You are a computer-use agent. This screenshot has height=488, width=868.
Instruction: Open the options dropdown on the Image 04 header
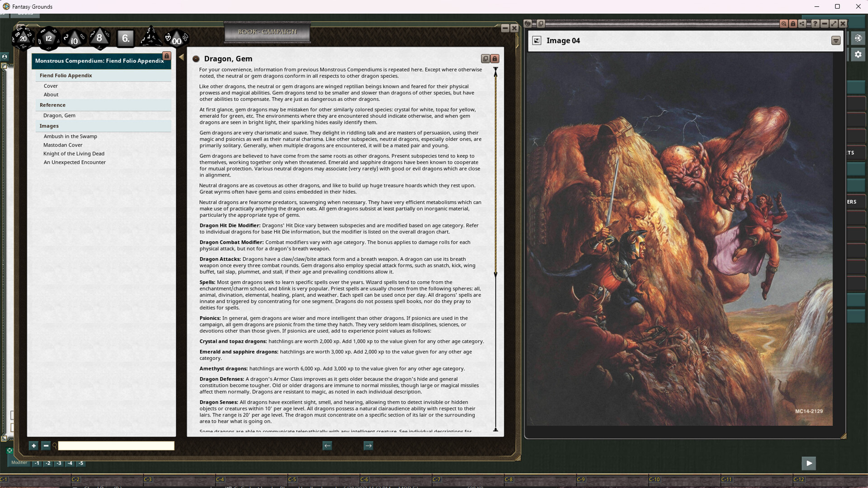pyautogui.click(x=835, y=40)
